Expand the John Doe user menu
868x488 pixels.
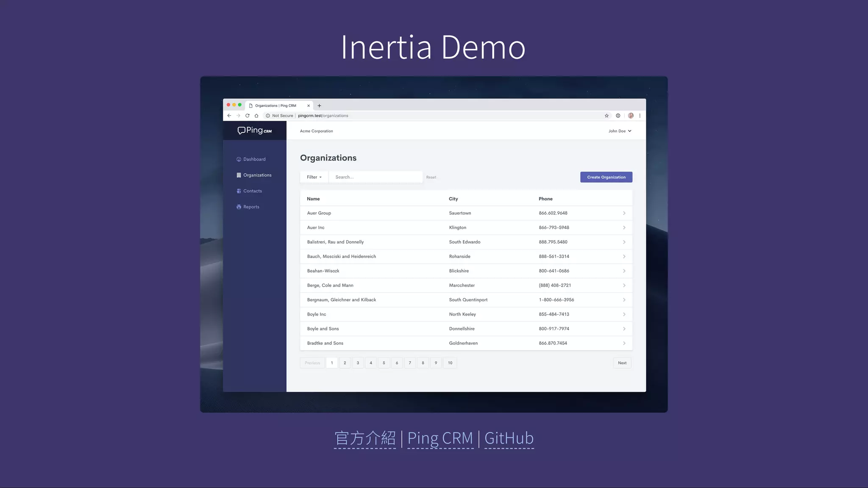[x=620, y=131]
